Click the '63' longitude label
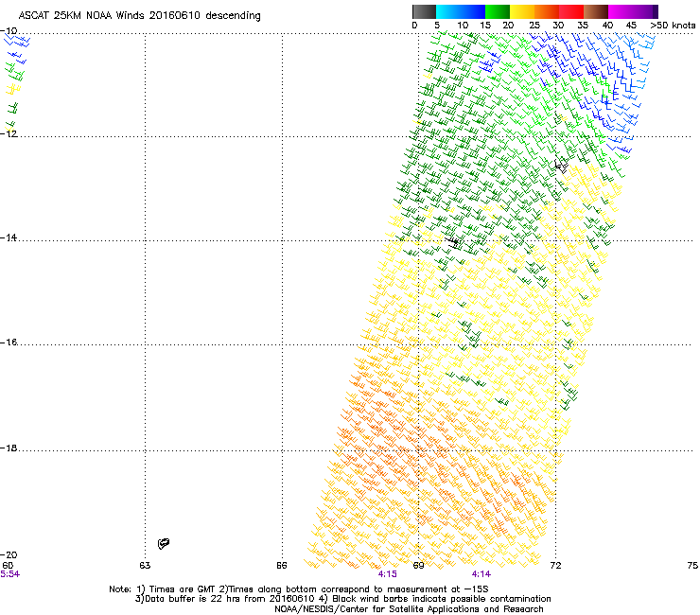700x615 pixels. coord(145,566)
